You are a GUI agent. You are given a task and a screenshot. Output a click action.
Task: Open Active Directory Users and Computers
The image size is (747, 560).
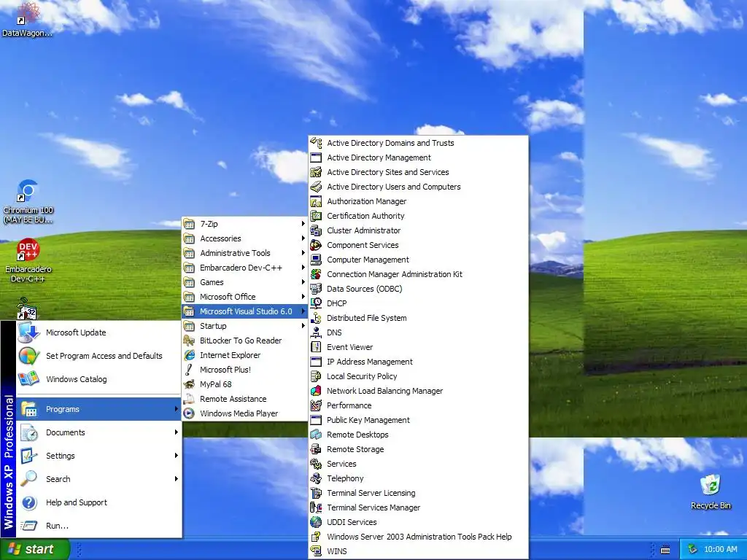tap(418, 187)
